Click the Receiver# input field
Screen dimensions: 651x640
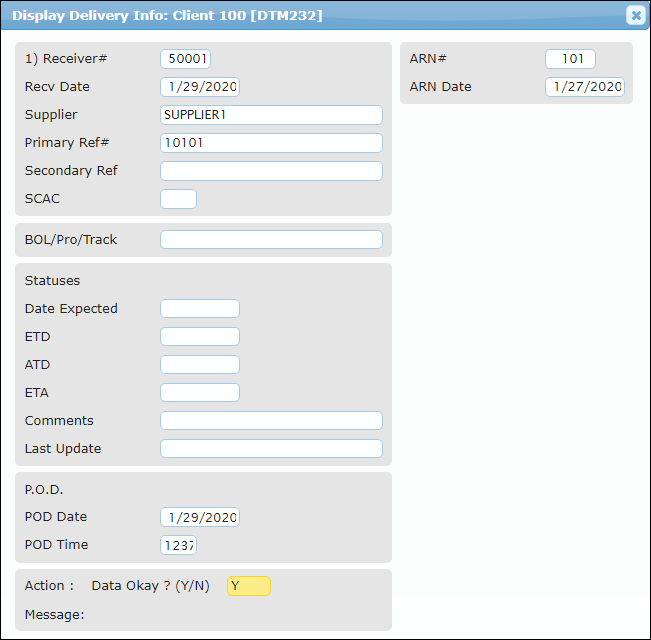point(186,59)
